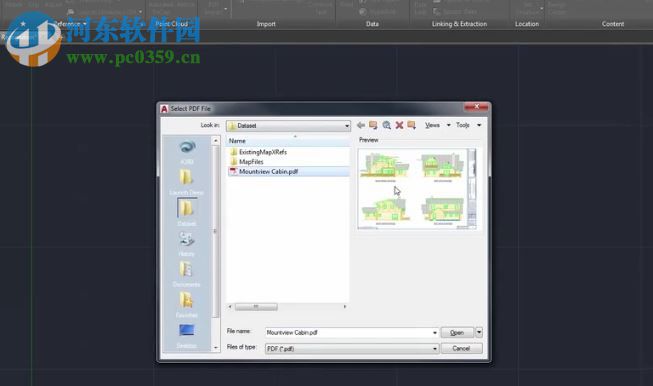Select the Mountview Cabin.pdf file icon
Screen dimensions: 653x386
tap(234, 171)
